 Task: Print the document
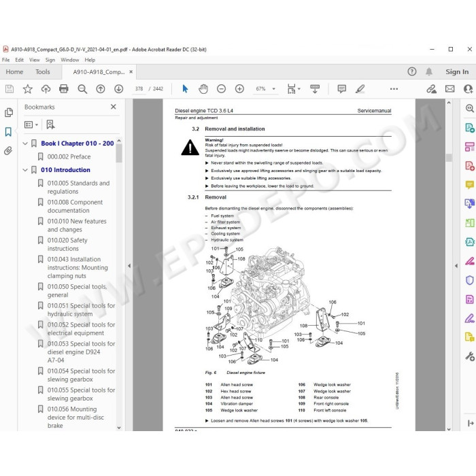64,89
